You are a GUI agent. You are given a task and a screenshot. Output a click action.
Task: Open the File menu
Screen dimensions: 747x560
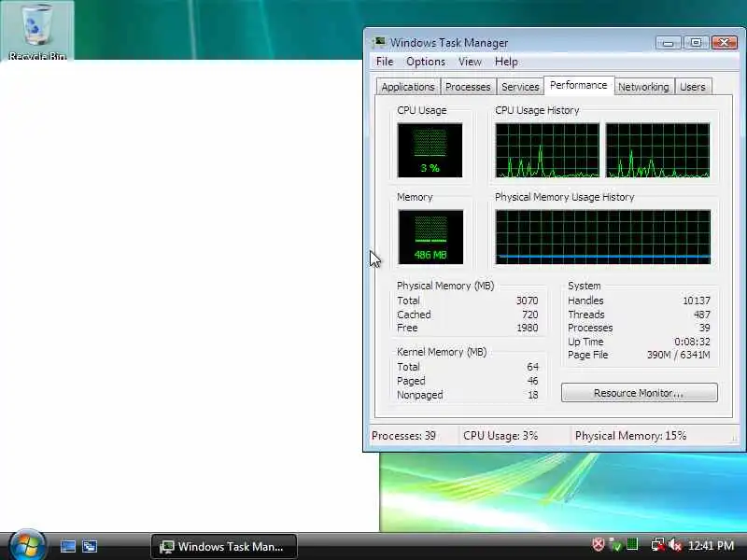(x=385, y=62)
